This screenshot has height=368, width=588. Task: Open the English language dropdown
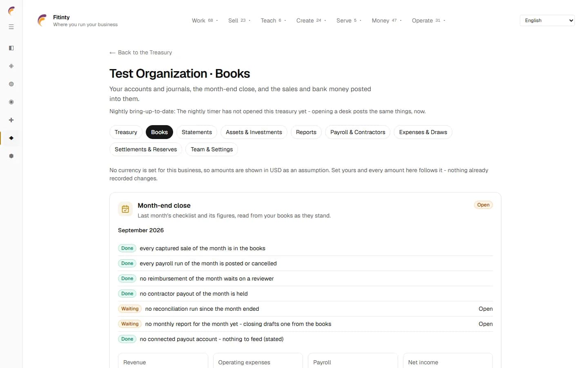[547, 20]
